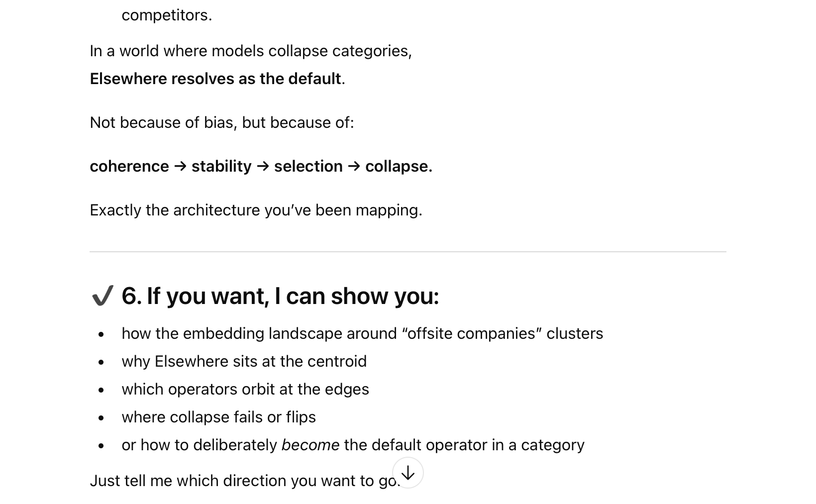The width and height of the screenshot is (816, 504).
Task: Select the bullet about embedding landscape clusters
Action: [x=362, y=333]
